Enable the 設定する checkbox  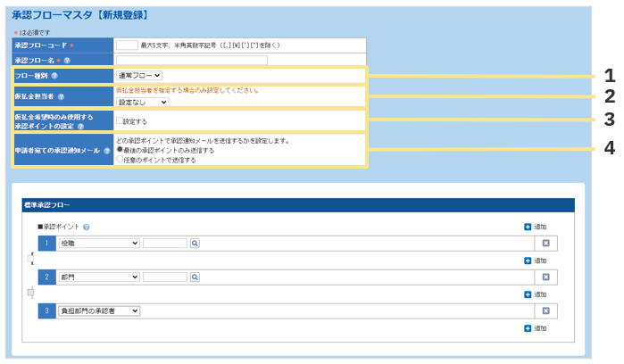click(119, 120)
